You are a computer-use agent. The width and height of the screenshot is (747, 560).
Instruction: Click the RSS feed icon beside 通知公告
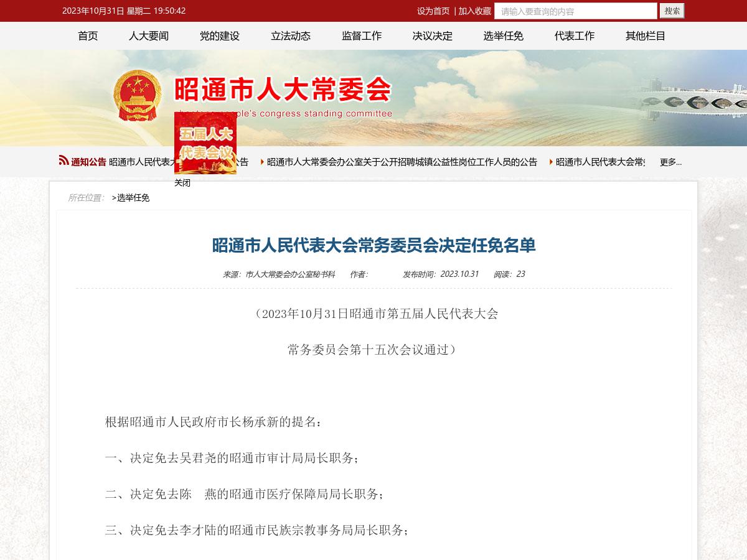point(63,161)
